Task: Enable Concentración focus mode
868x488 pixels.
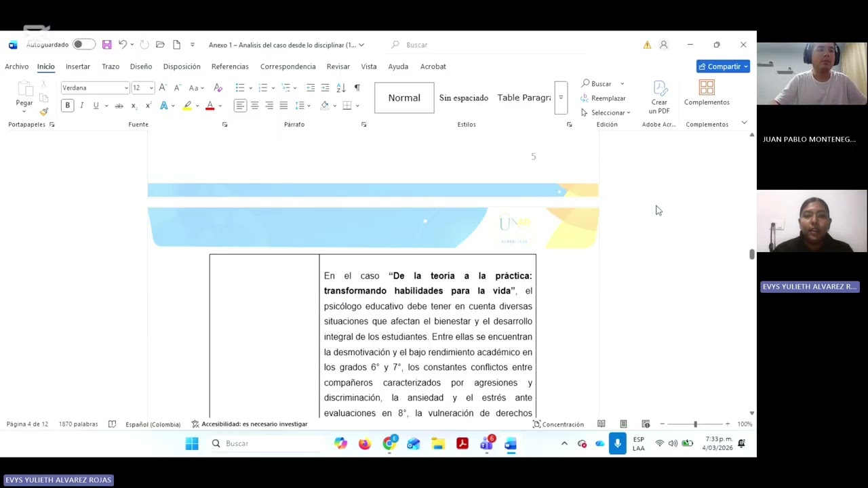Action: [558, 424]
